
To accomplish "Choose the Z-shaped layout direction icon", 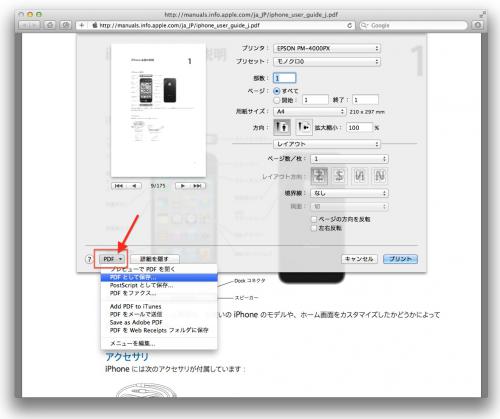I will 319,176.
